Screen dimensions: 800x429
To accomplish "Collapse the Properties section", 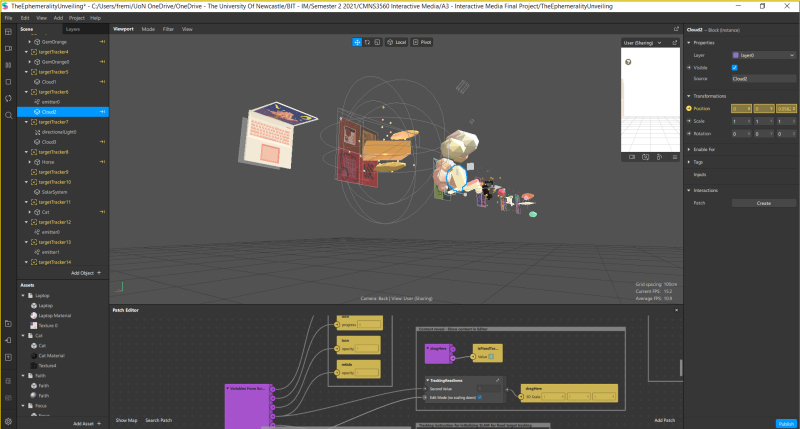I will (x=689, y=43).
